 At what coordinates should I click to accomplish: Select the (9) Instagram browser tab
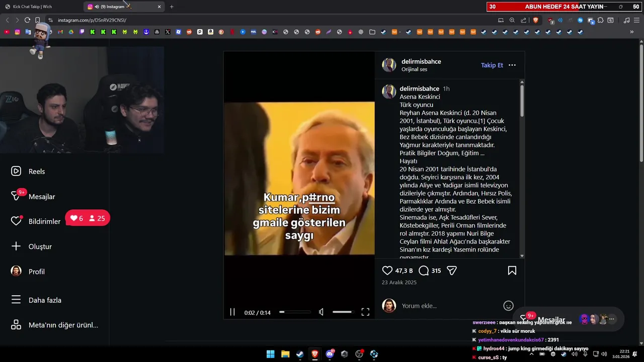[124, 7]
